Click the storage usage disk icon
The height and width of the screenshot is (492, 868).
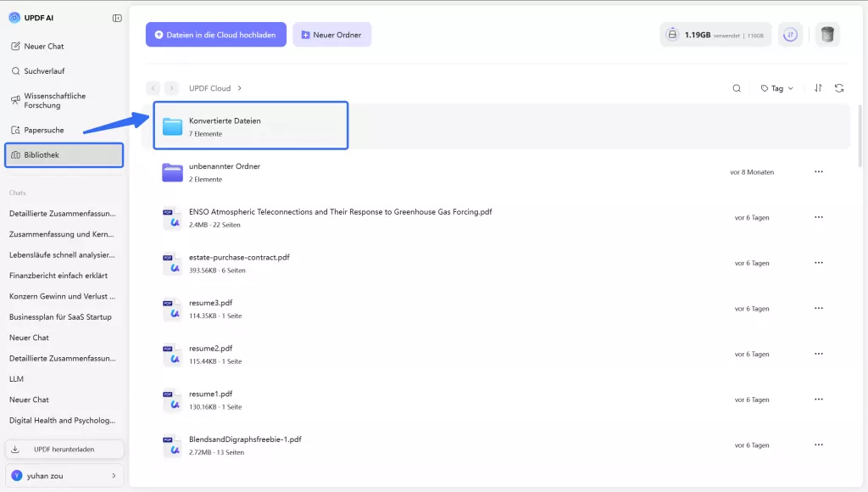[x=672, y=35]
